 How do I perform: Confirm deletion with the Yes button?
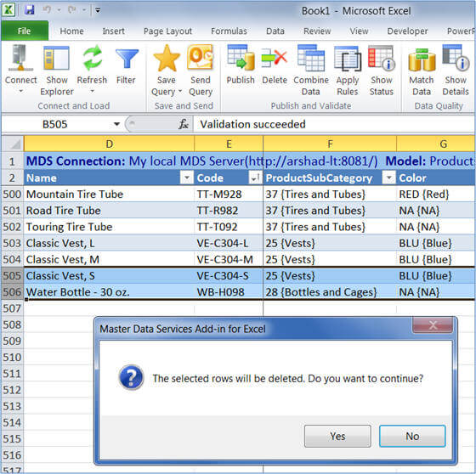point(337,436)
